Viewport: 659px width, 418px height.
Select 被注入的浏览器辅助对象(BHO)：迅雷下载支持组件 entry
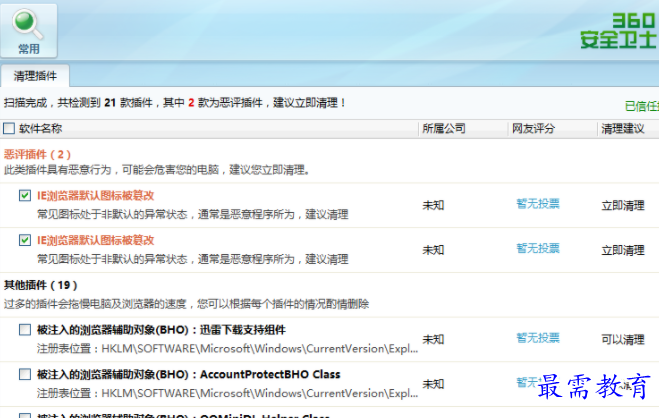[161, 330]
